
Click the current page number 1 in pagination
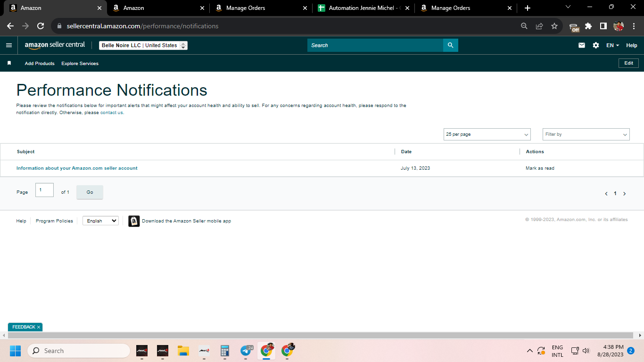click(615, 194)
